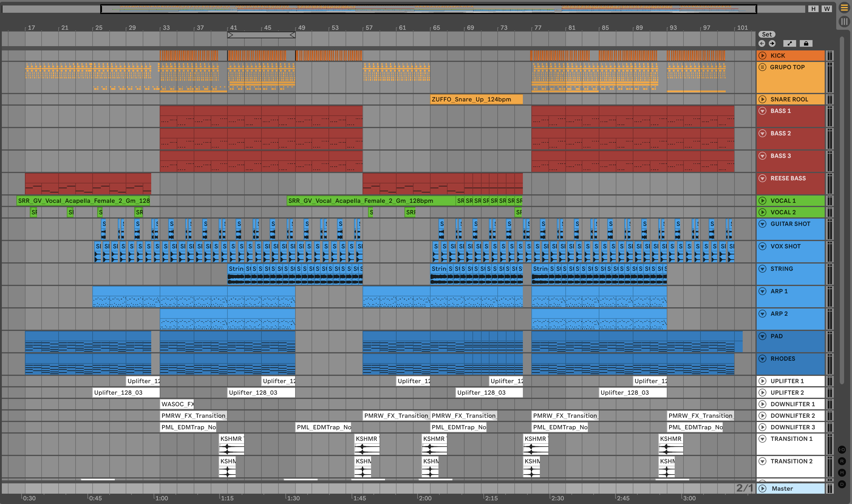Collapse the GUITAR SHOT track

point(762,224)
